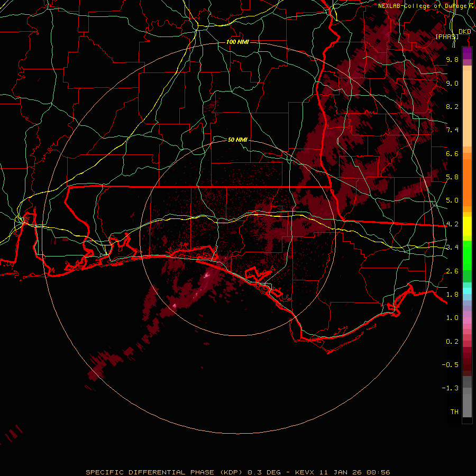This screenshot has width=476, height=476.
Task: Pick the gray segment at the color bar bottom
Action: pos(467,406)
